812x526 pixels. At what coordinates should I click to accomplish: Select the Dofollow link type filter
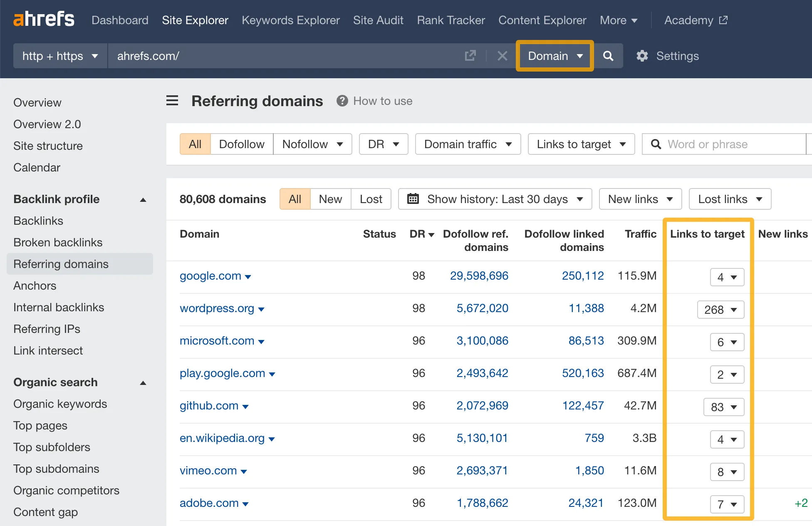(241, 144)
